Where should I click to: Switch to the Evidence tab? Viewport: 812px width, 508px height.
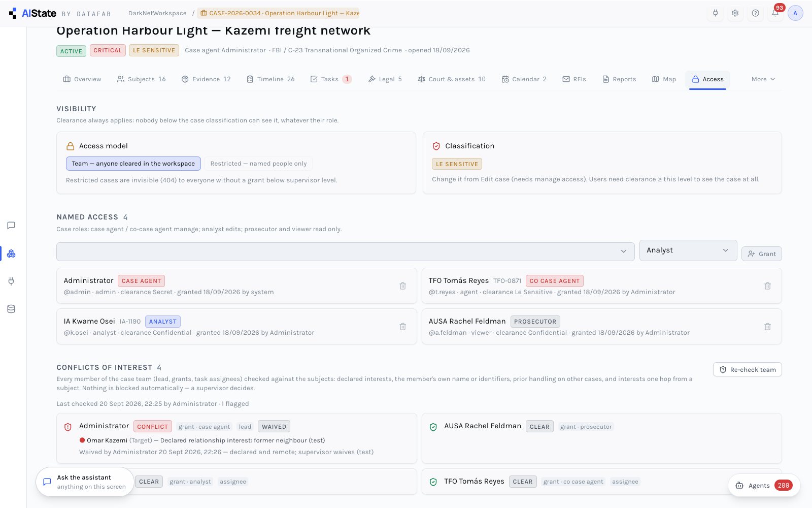(206, 79)
